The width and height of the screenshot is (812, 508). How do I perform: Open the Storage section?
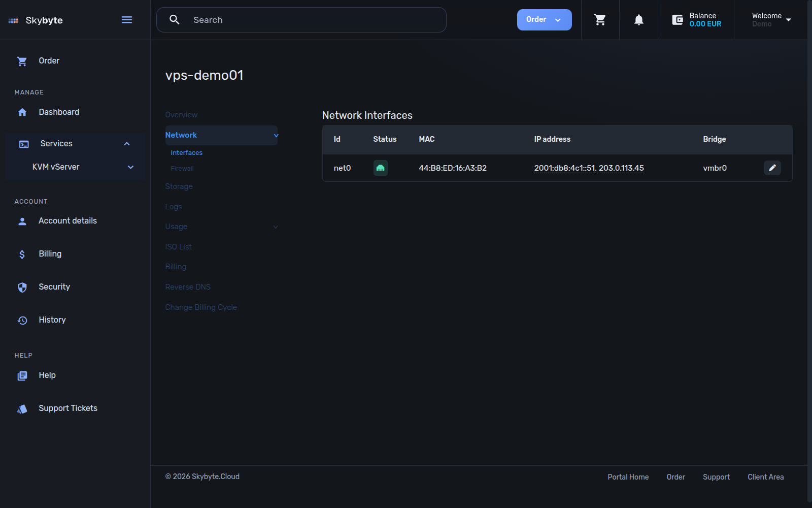click(179, 186)
